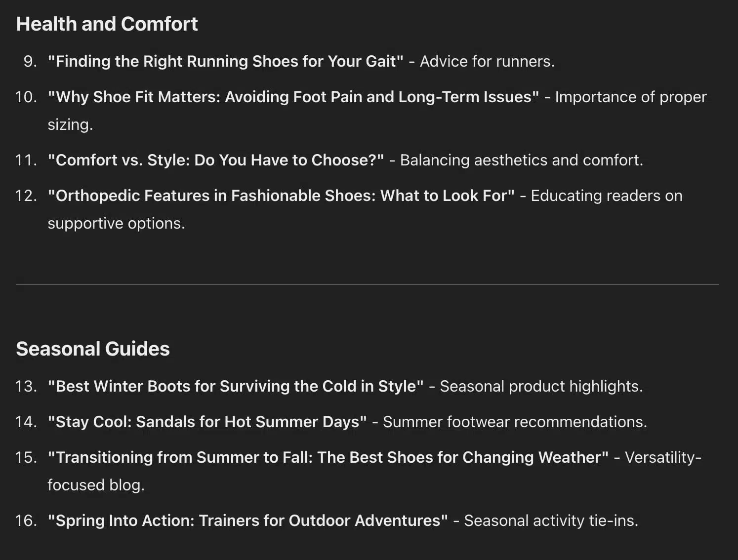Click the horizontal divider between sections
This screenshot has height=560, width=738.
(x=368, y=284)
